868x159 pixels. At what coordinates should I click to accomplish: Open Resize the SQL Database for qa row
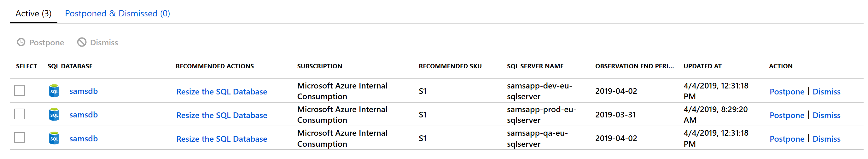(x=222, y=139)
